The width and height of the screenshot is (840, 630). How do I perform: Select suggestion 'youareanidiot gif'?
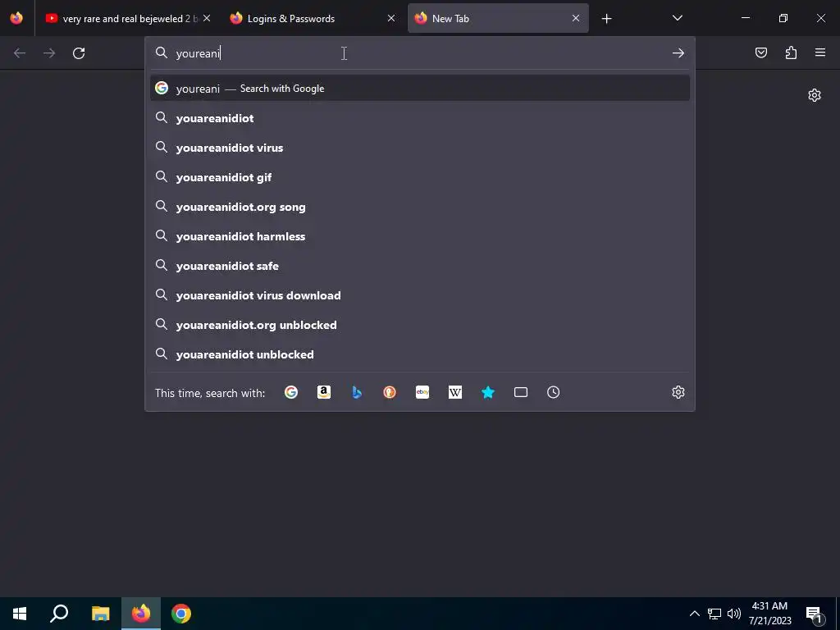(420, 177)
